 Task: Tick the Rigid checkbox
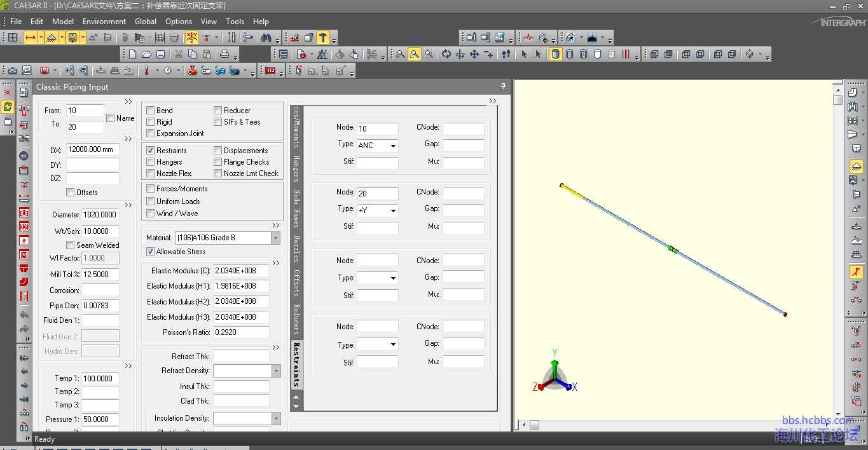151,122
